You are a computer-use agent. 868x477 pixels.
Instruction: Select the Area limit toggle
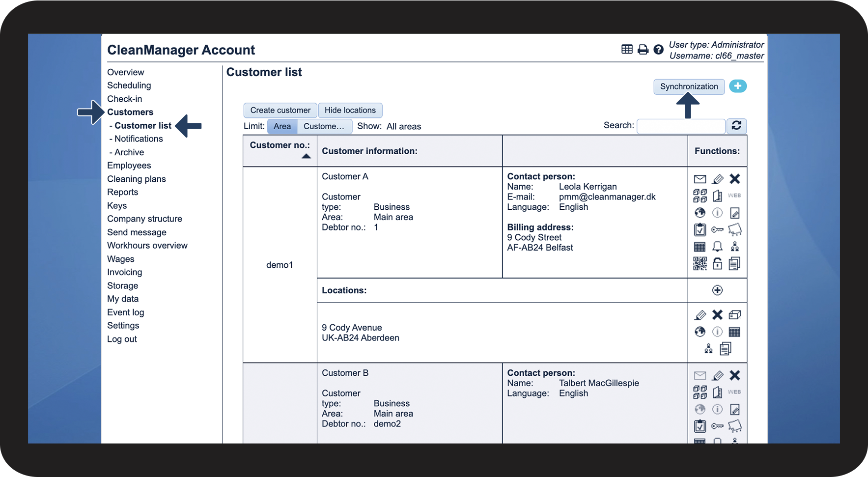tap(282, 126)
